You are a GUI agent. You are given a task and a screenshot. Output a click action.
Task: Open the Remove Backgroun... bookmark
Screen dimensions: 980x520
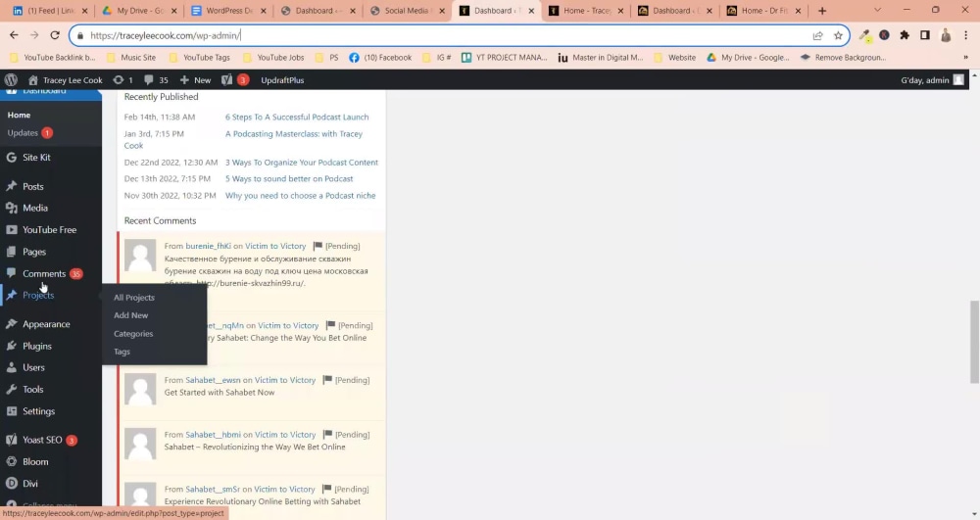click(x=843, y=58)
